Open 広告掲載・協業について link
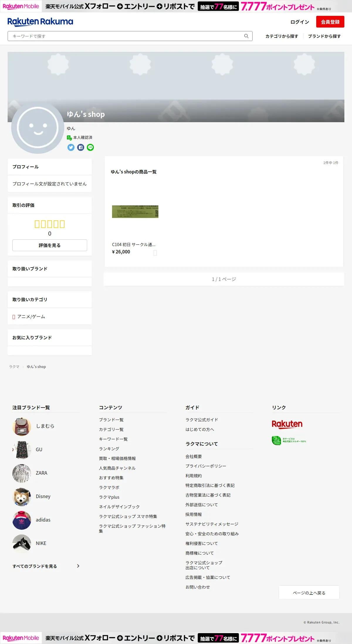Image resolution: width=352 pixels, height=644 pixels. pos(208,577)
